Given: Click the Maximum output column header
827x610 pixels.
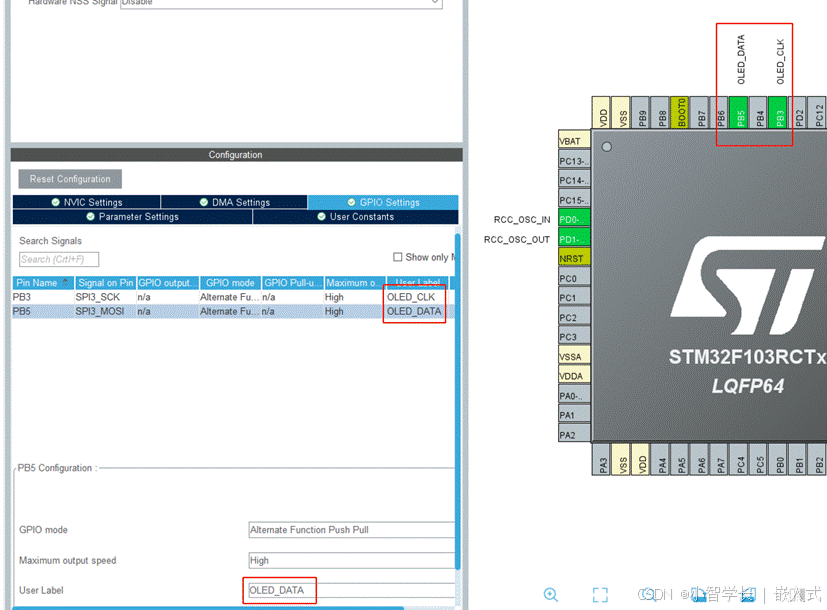Looking at the screenshot, I should 355,283.
